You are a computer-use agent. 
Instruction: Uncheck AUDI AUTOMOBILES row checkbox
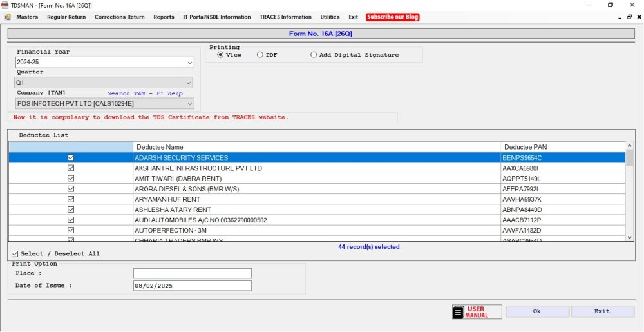pyautogui.click(x=71, y=220)
